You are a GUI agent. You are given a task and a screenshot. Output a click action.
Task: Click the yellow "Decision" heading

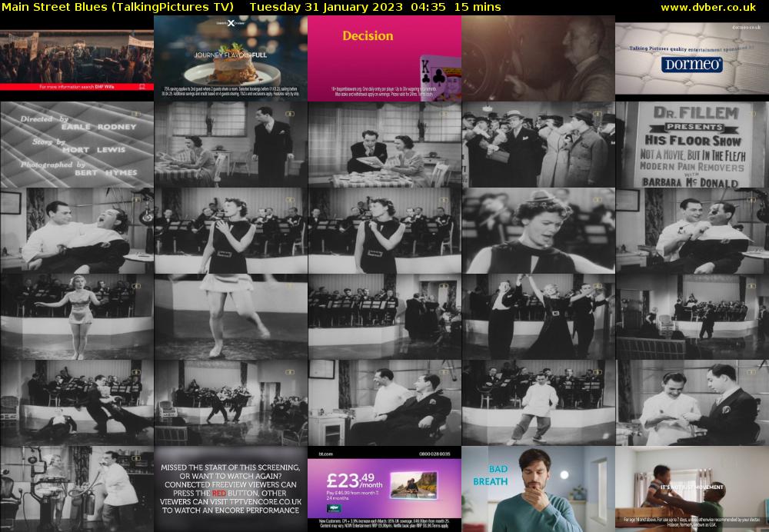(x=368, y=36)
